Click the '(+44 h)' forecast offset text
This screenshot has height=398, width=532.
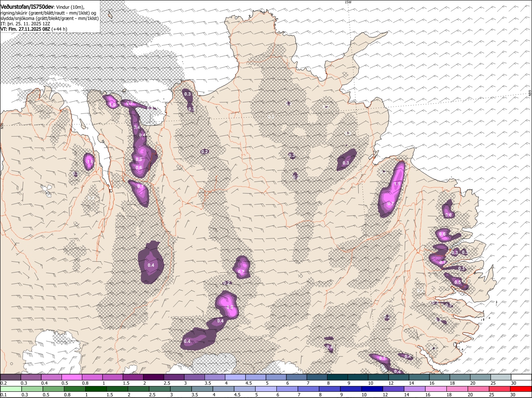[59, 29]
